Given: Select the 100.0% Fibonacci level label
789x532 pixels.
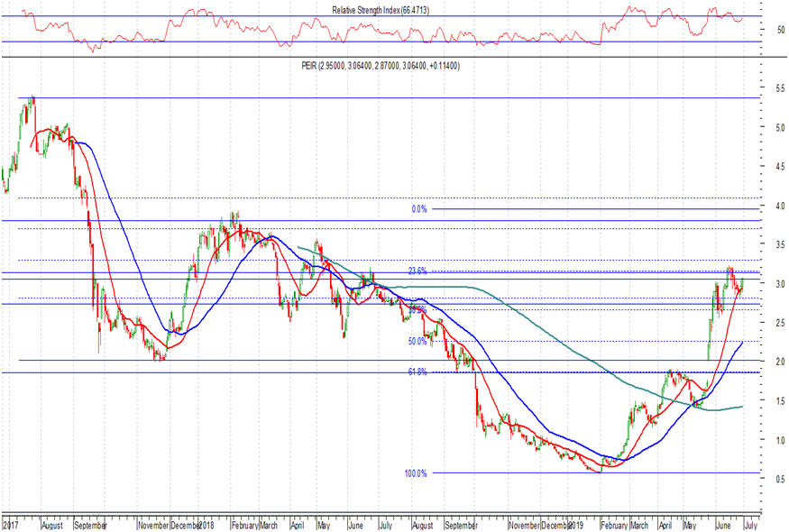Looking at the screenshot, I should 416,472.
